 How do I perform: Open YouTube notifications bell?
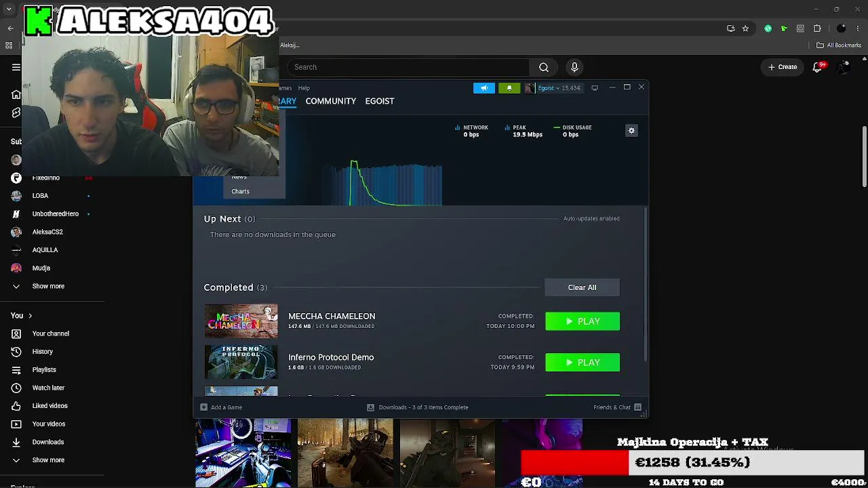[818, 67]
